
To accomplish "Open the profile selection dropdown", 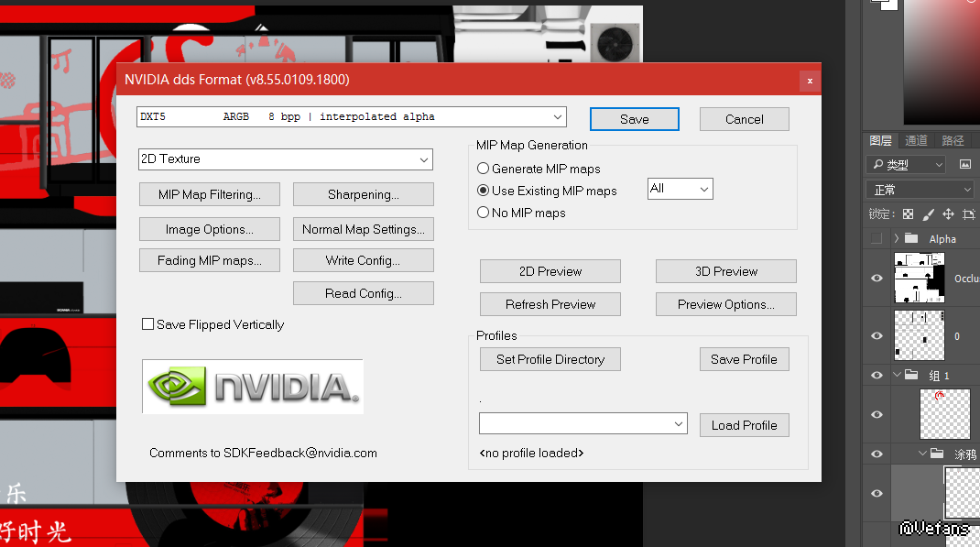I will [x=583, y=424].
